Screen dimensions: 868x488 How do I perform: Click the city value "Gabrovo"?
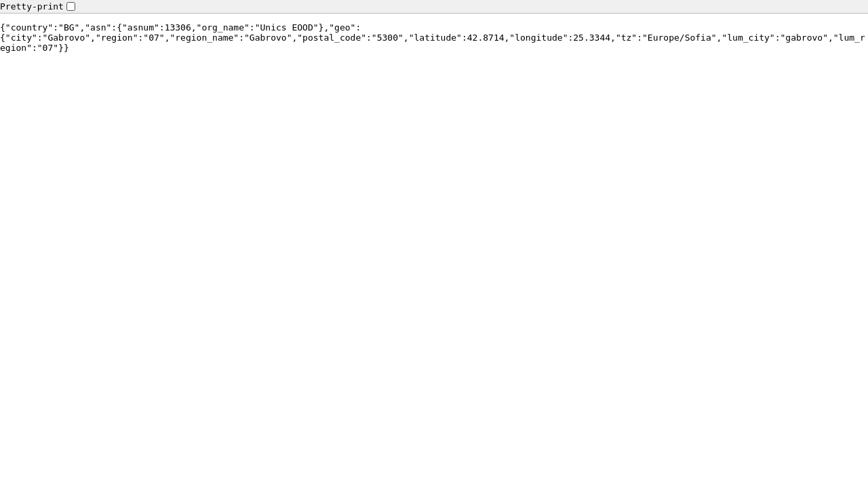(66, 38)
